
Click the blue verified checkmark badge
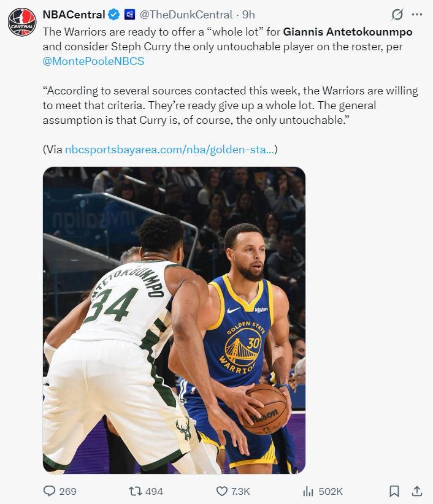click(x=114, y=15)
